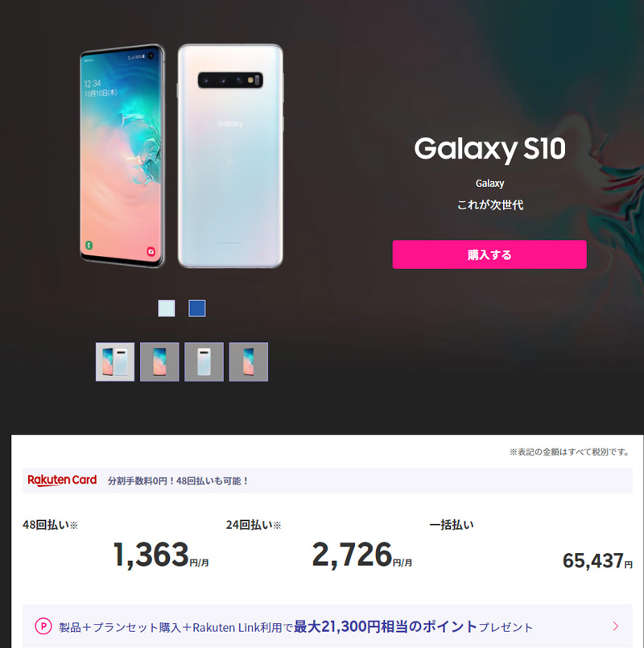Image resolution: width=644 pixels, height=648 pixels.
Task: Show the third thumbnail with white back view
Action: pos(204,361)
